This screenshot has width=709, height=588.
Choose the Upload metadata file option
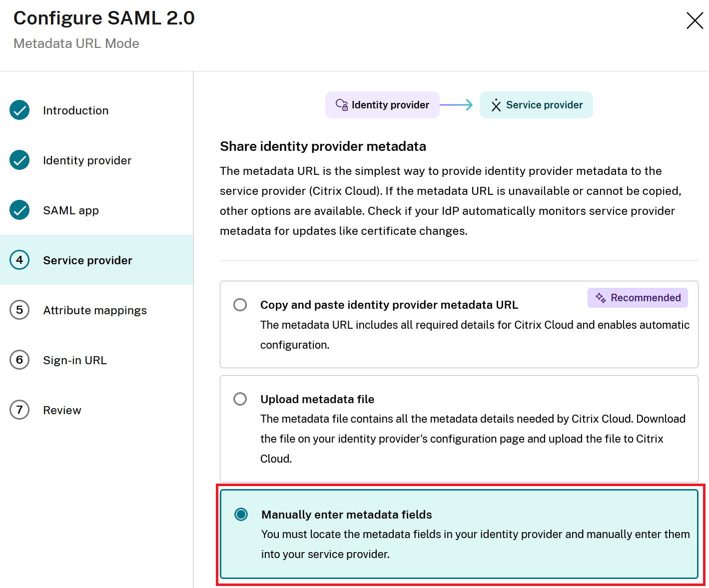(240, 399)
